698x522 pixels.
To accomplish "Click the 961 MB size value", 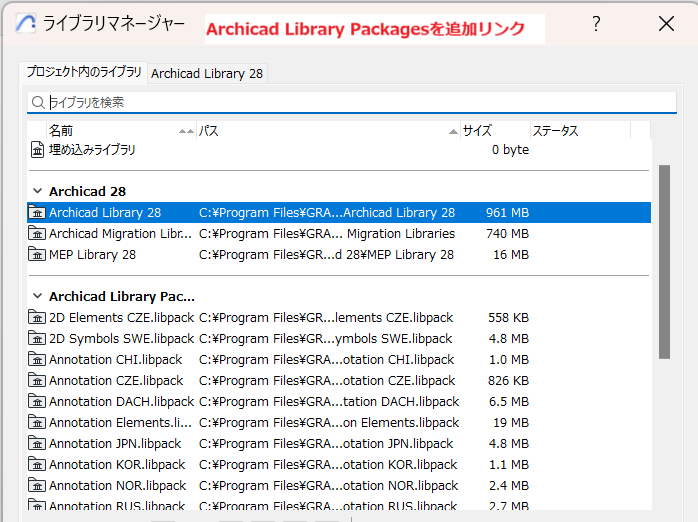I will coord(507,213).
